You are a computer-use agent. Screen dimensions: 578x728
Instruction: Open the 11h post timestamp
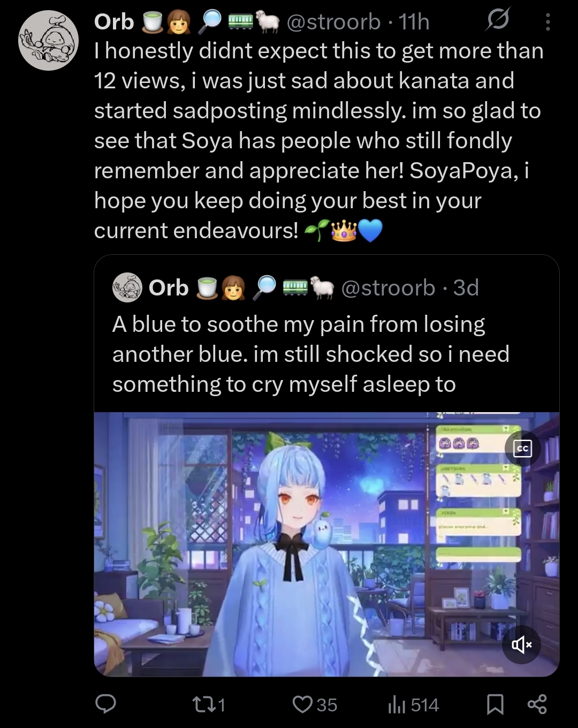click(x=414, y=22)
